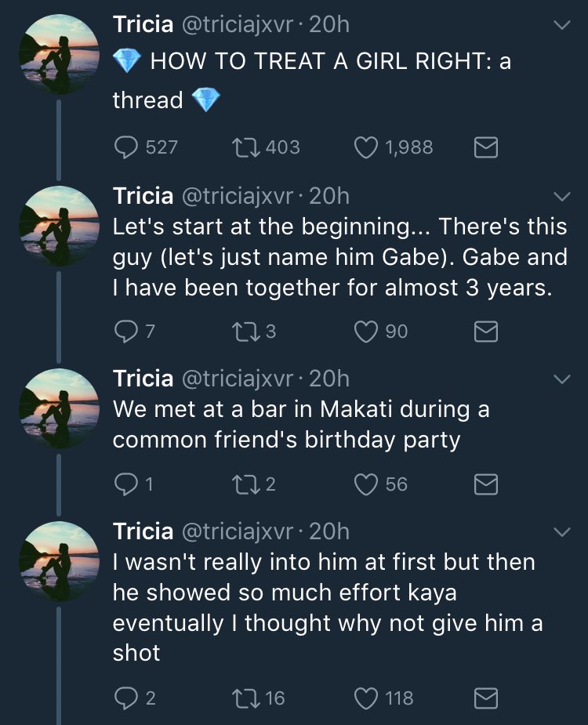588x725 pixels.
Task: Retweet the 'HOW TO TREAT A GIRL RIGHT' tweet
Action: point(245,148)
